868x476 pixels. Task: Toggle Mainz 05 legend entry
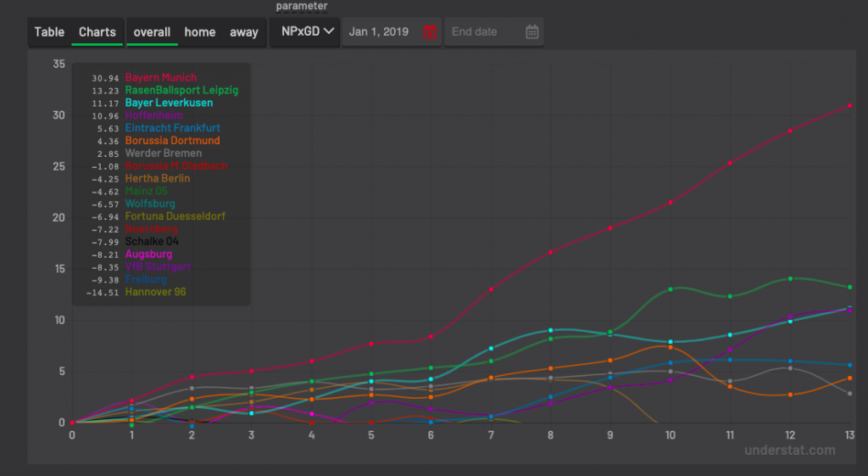point(146,191)
